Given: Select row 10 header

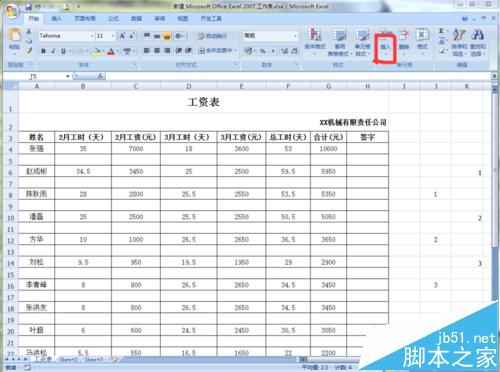Looking at the screenshot, I should [x=11, y=218].
